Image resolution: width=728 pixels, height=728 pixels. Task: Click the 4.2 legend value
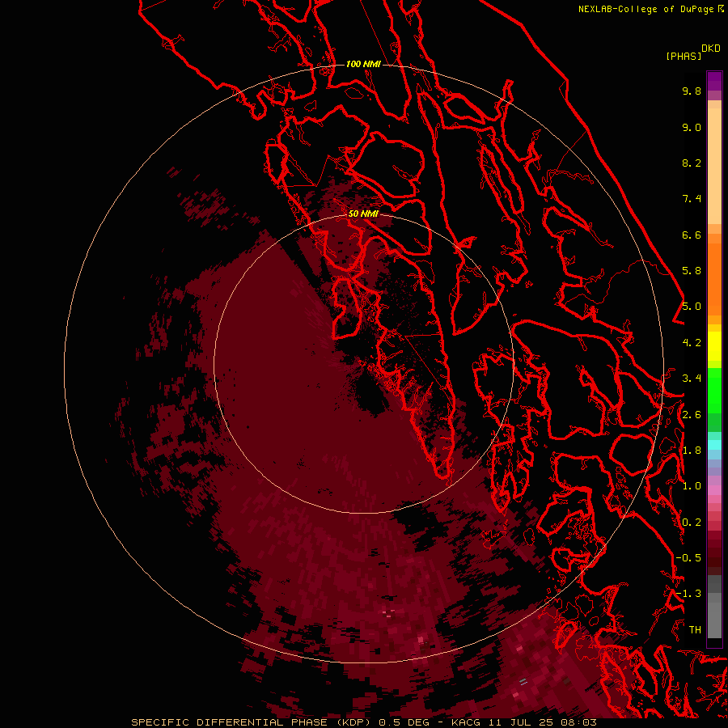click(692, 343)
